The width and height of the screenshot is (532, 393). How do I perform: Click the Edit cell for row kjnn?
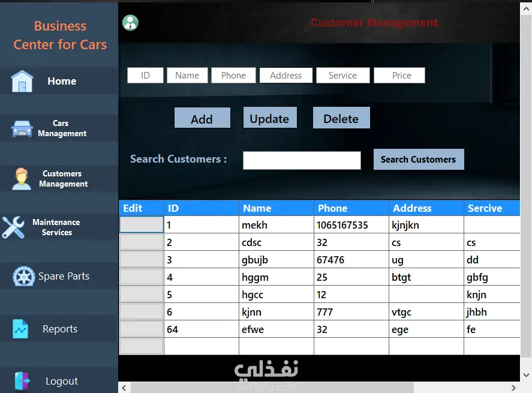coord(142,311)
